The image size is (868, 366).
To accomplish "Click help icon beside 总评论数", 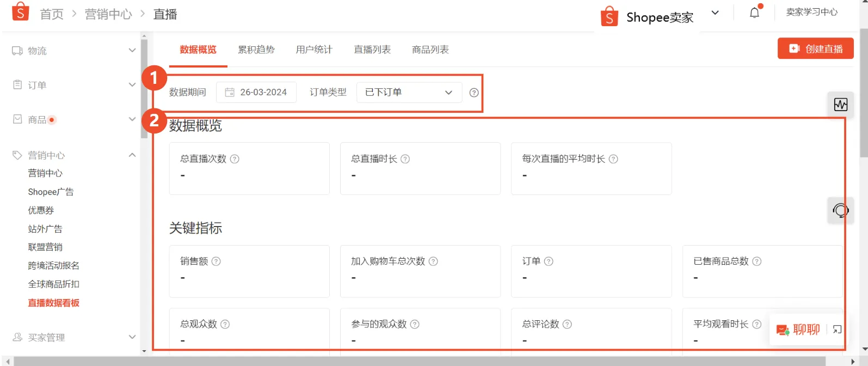I will 567,324.
